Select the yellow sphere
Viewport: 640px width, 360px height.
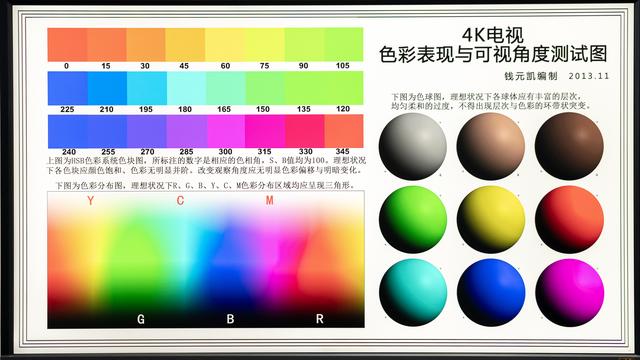[491, 220]
